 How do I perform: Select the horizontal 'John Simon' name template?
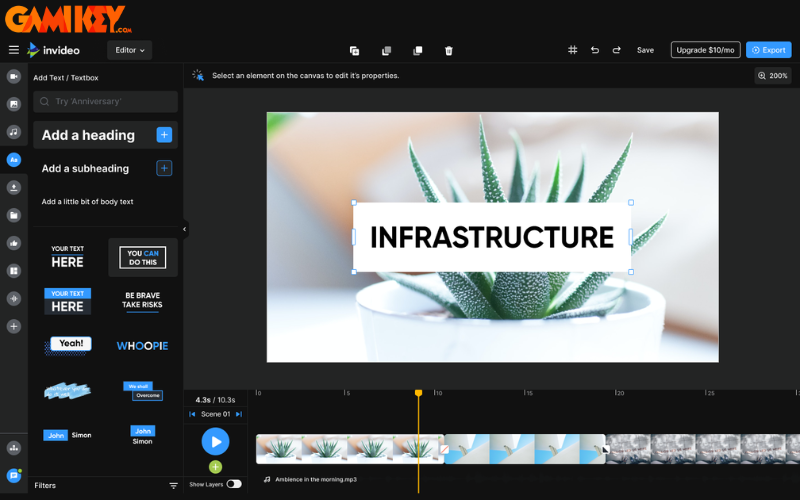68,435
